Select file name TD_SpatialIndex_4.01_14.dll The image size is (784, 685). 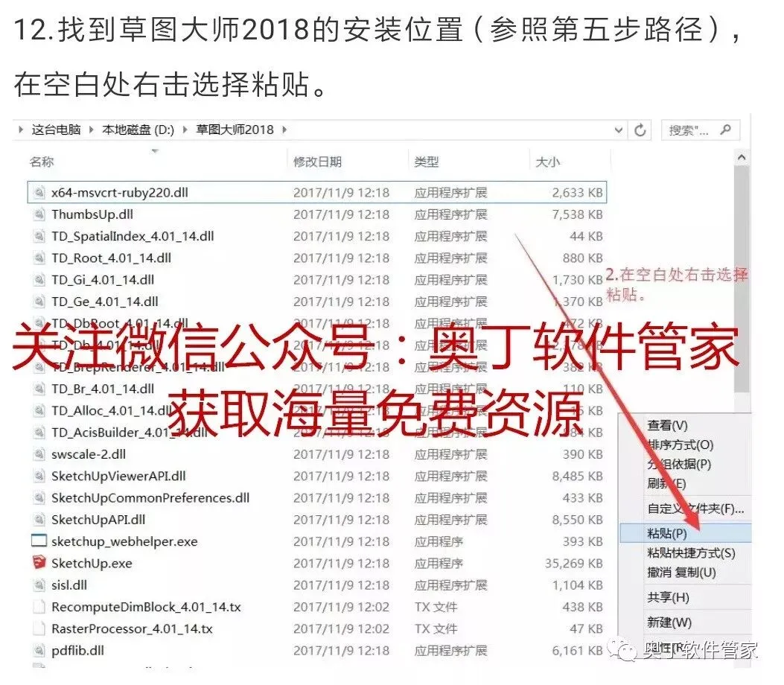click(133, 236)
